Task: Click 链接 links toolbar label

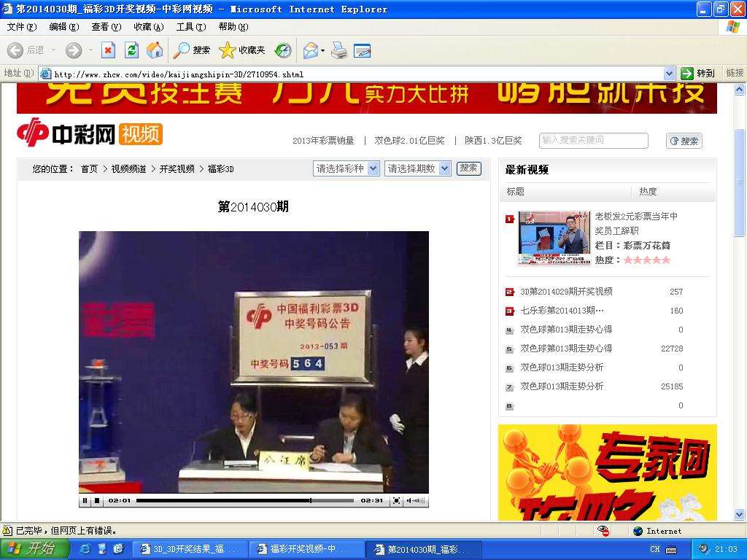Action: (735, 73)
